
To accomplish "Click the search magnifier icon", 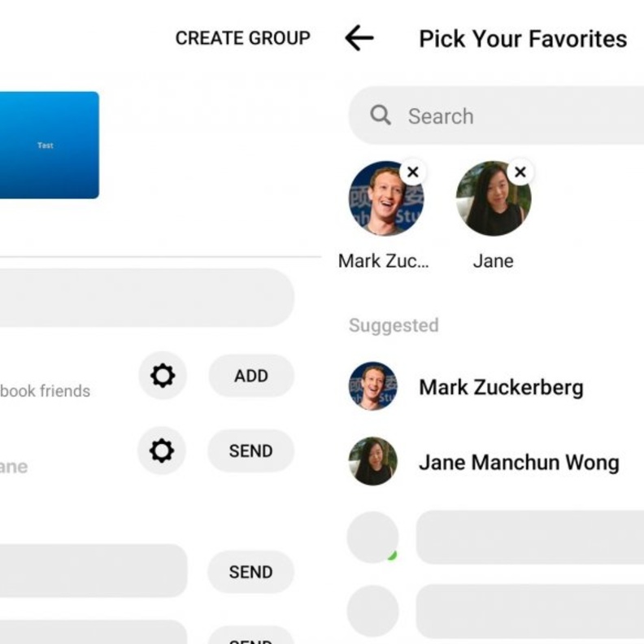I will 381,115.
